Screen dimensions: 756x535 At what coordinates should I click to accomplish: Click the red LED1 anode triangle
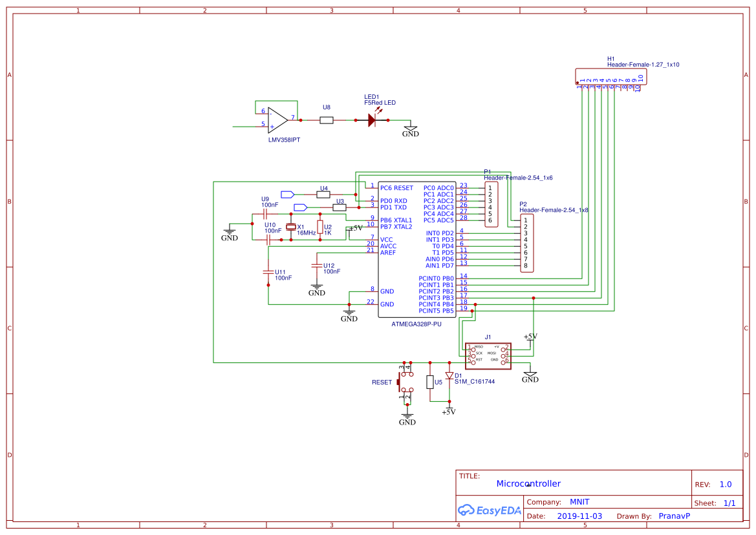371,120
